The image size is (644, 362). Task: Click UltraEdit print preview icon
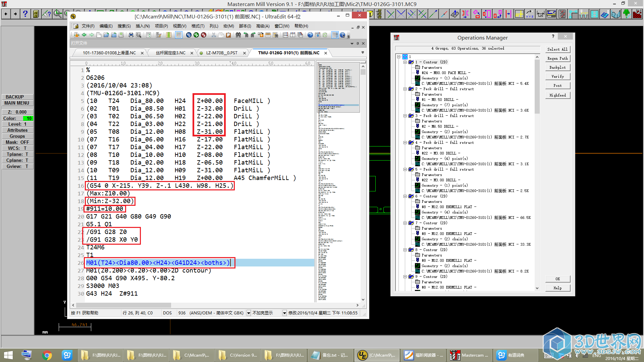(x=139, y=35)
